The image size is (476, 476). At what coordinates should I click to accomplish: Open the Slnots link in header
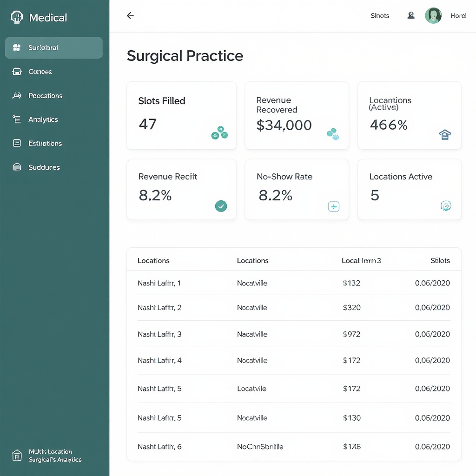click(x=380, y=15)
